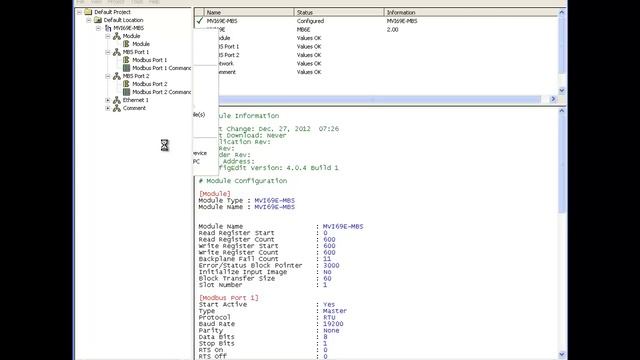Collapse the Module group node
This screenshot has height=360, width=640.
[x=108, y=36]
